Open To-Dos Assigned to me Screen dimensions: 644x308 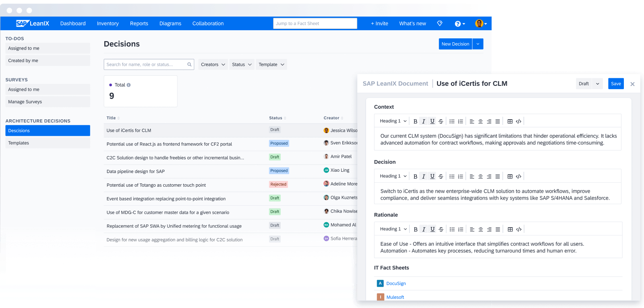(48, 48)
